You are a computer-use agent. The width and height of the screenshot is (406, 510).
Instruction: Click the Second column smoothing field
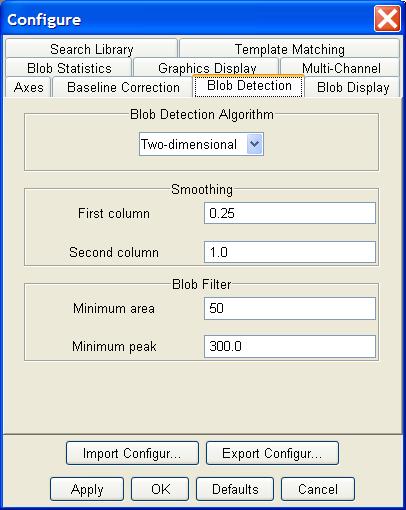[x=290, y=252]
